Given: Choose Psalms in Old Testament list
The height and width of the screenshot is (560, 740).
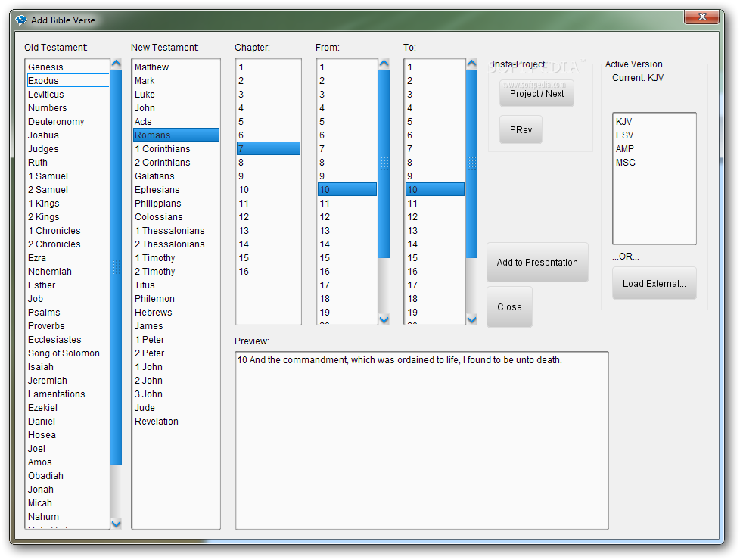Looking at the screenshot, I should pyautogui.click(x=67, y=312).
